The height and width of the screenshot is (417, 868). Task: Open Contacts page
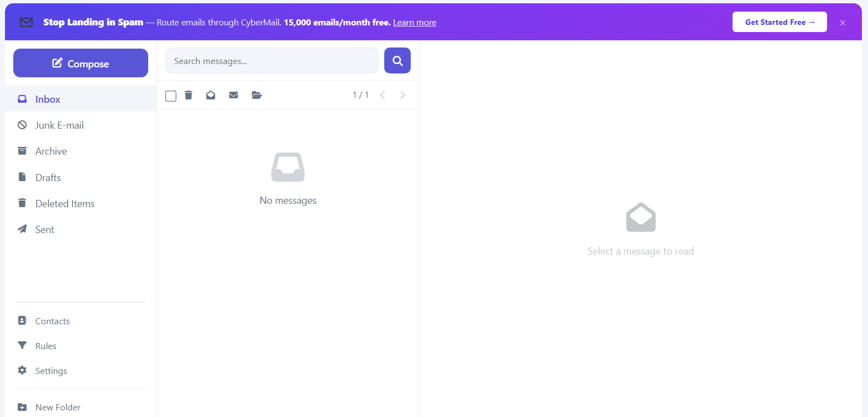(81, 321)
